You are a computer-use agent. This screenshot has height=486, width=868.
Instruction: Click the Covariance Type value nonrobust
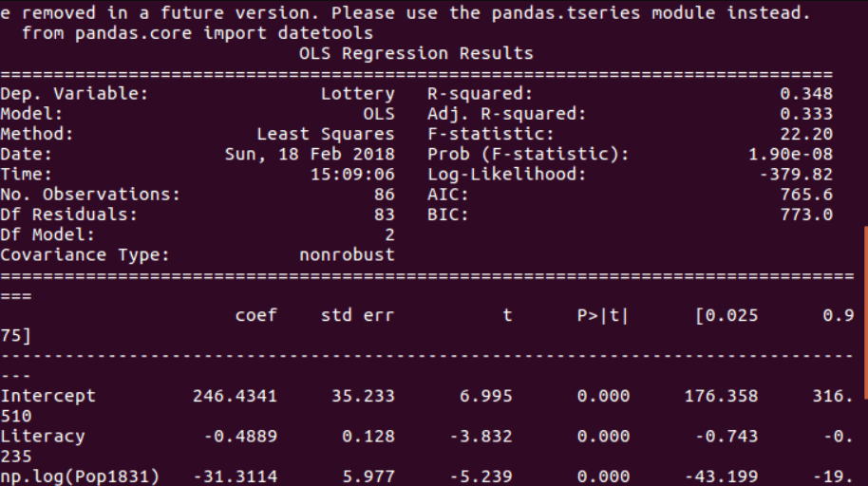click(347, 254)
